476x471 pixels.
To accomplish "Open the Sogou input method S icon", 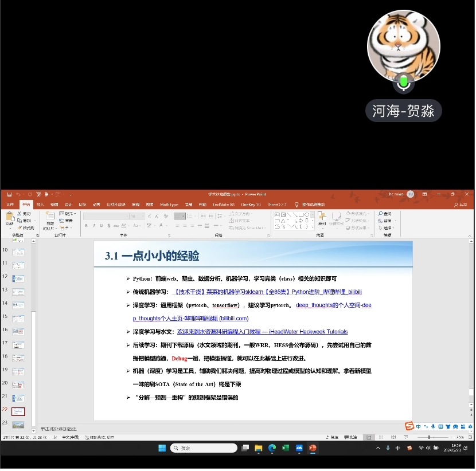I will point(409,426).
